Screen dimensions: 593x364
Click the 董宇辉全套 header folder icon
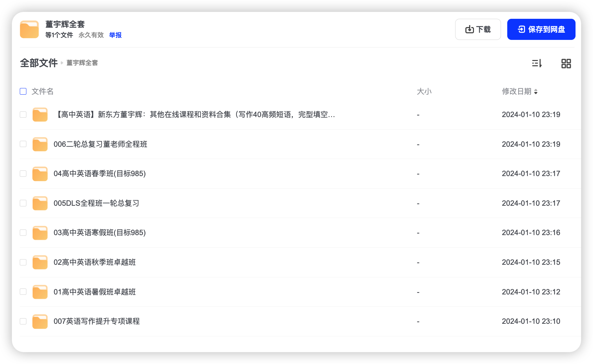click(x=29, y=29)
